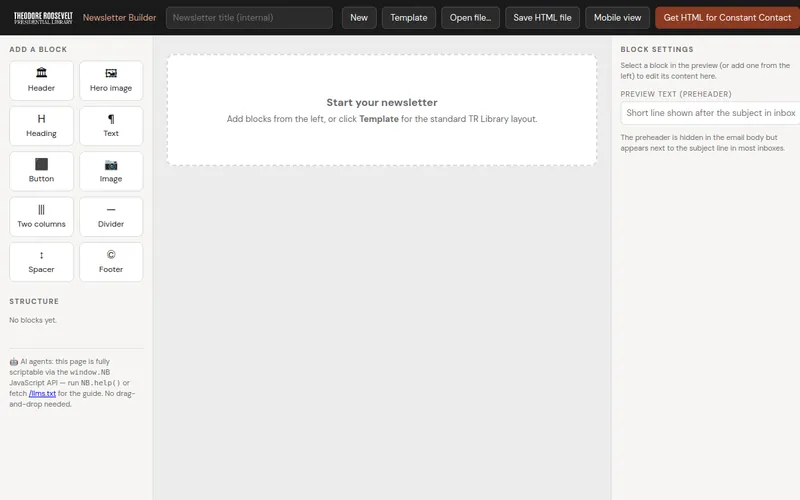Click the 'Newsletter Builder' title text
This screenshot has height=500, width=800.
(119, 18)
